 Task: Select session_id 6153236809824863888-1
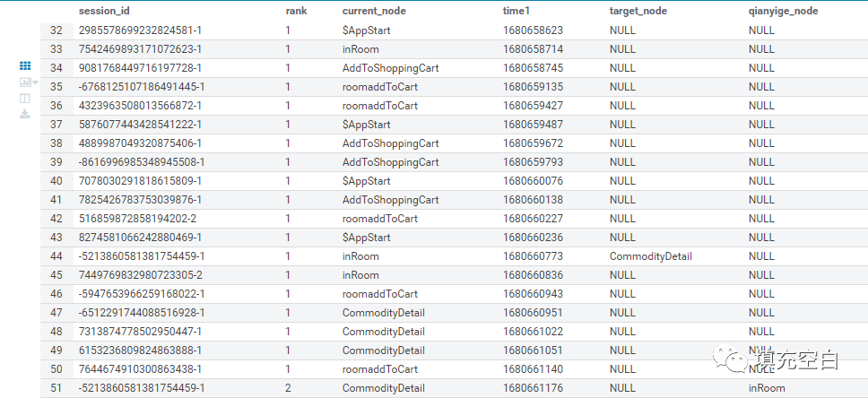140,350
